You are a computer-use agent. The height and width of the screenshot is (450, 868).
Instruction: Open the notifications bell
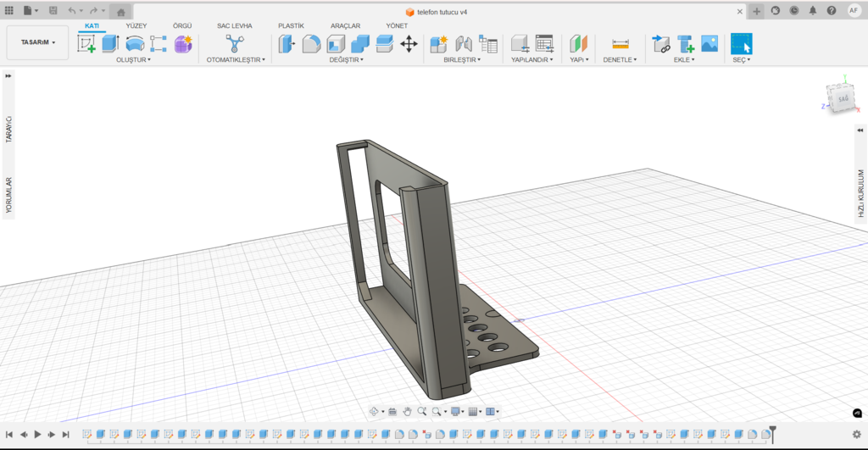pyautogui.click(x=813, y=10)
